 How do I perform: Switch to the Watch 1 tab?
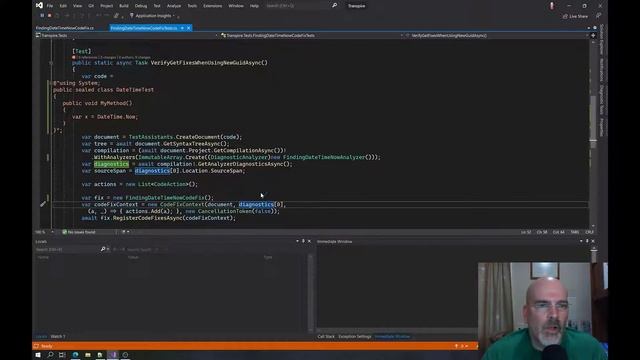[58, 336]
